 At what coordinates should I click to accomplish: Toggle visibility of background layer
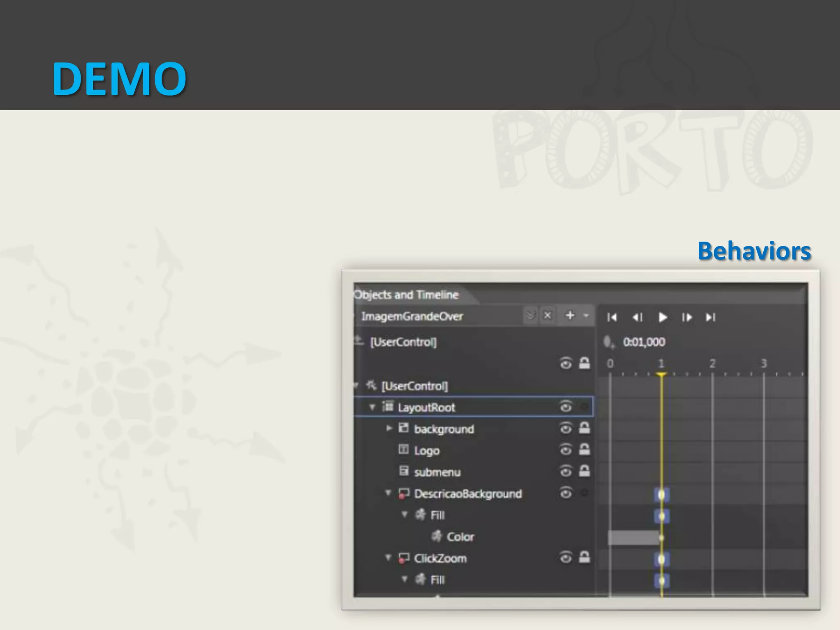tap(566, 429)
